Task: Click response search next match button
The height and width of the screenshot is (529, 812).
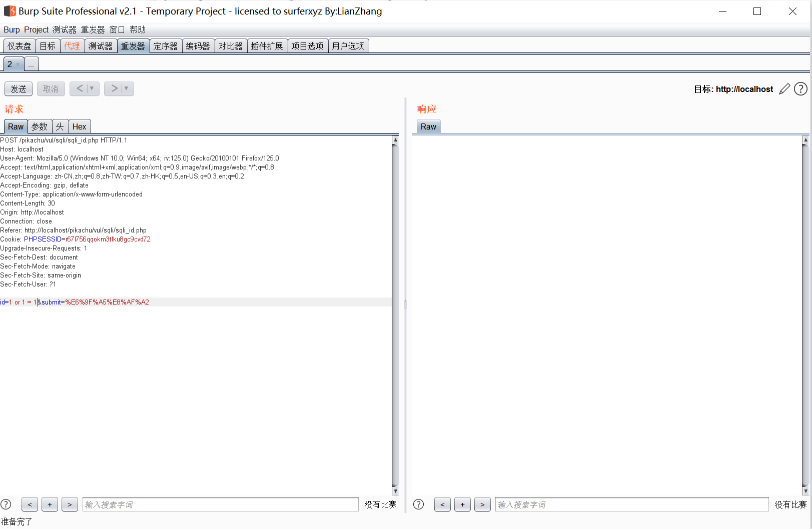Action: (x=482, y=504)
